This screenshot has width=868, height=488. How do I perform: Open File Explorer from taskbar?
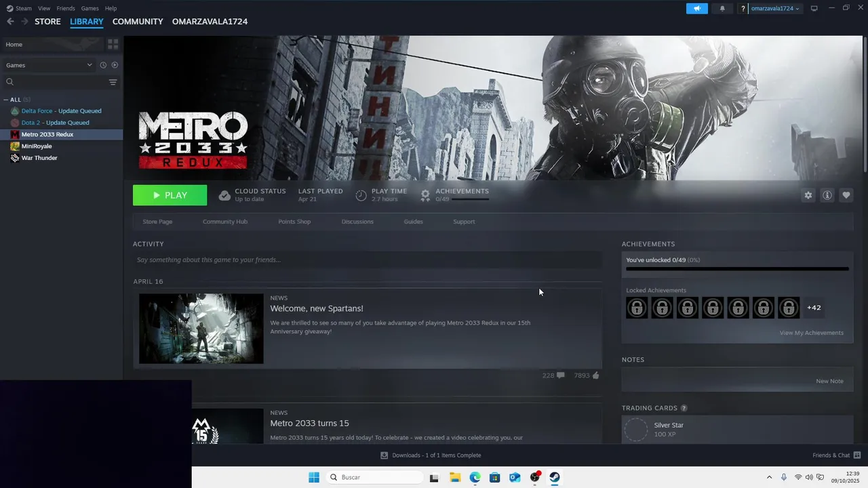pos(455,477)
